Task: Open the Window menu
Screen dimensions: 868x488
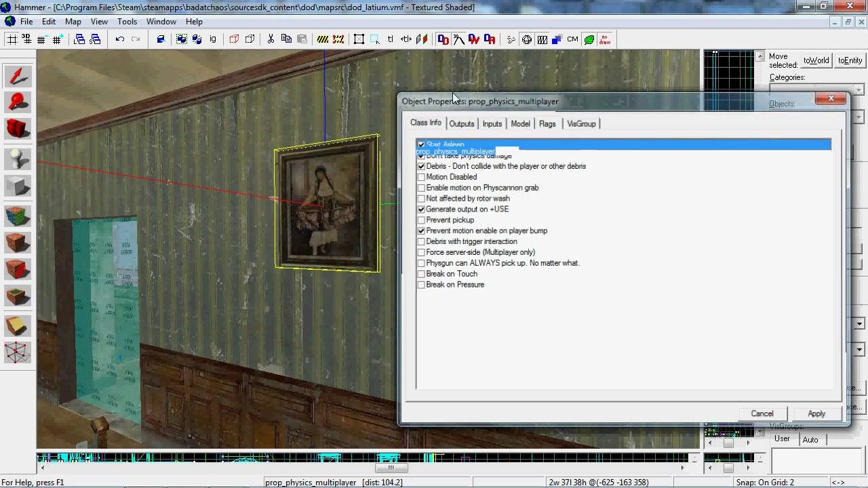Action: pos(161,22)
